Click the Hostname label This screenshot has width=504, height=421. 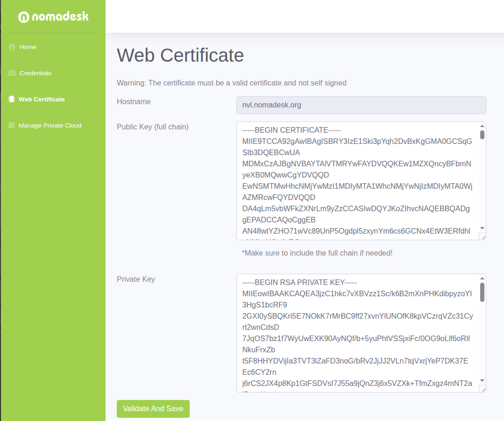coord(134,102)
